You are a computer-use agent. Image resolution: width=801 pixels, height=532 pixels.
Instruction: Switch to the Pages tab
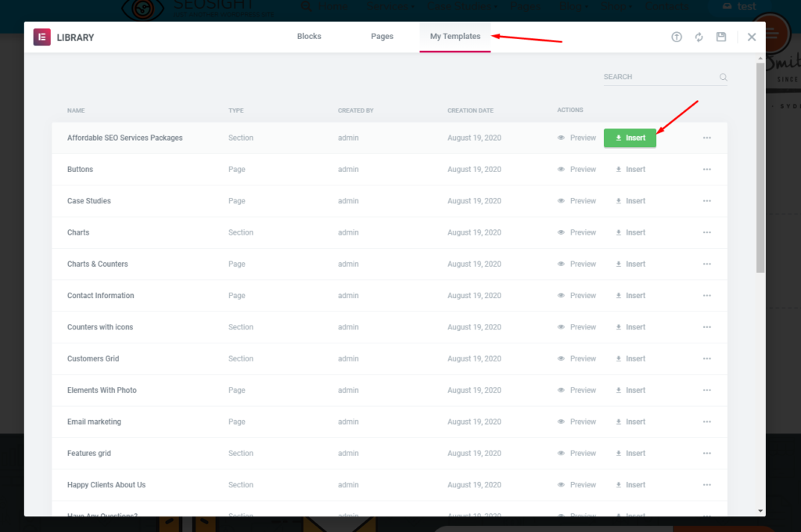pyautogui.click(x=382, y=36)
